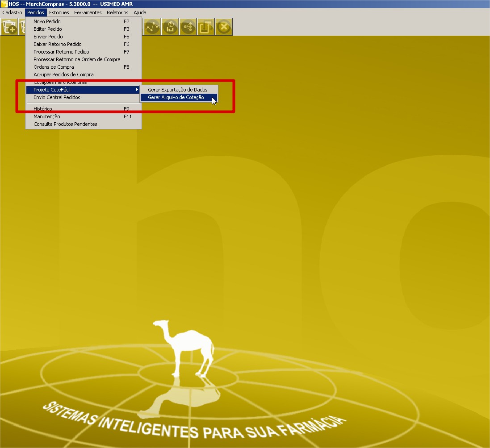Select Gerar Arquivo de Cotação
Image resolution: width=490 pixels, height=448 pixels.
click(x=176, y=97)
